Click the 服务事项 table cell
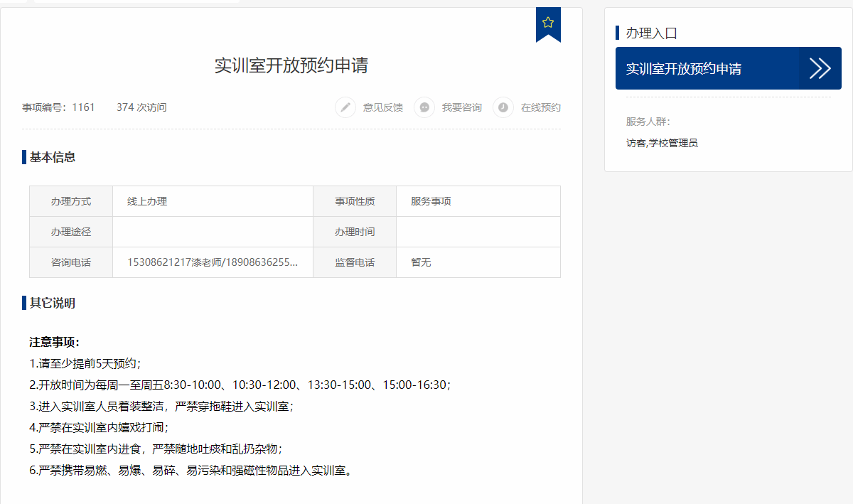 pos(431,201)
